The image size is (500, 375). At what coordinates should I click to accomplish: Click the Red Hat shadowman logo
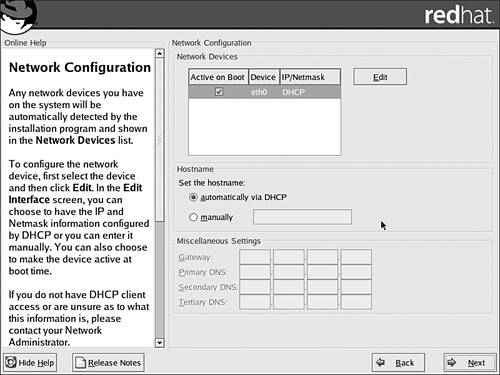[17, 15]
